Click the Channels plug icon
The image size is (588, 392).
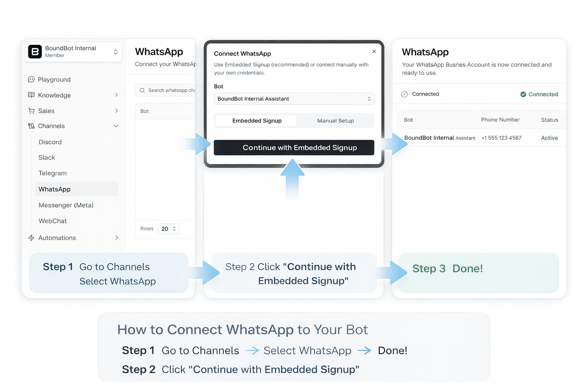click(x=31, y=126)
